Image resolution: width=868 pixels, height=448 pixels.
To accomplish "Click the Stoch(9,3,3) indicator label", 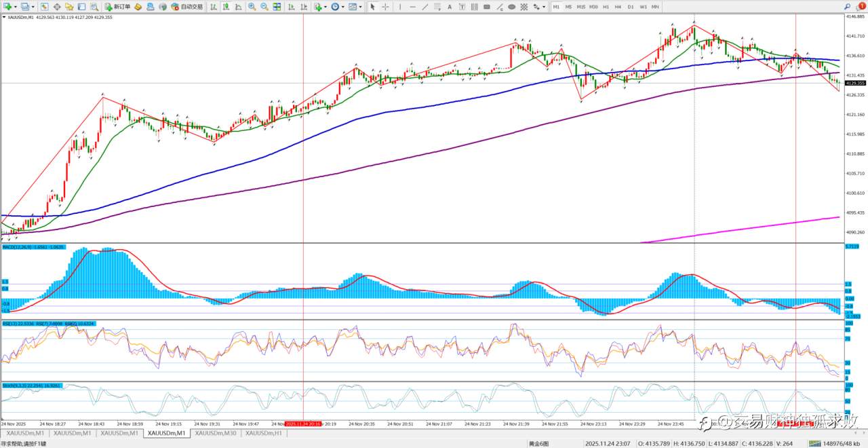I will coord(32,385).
